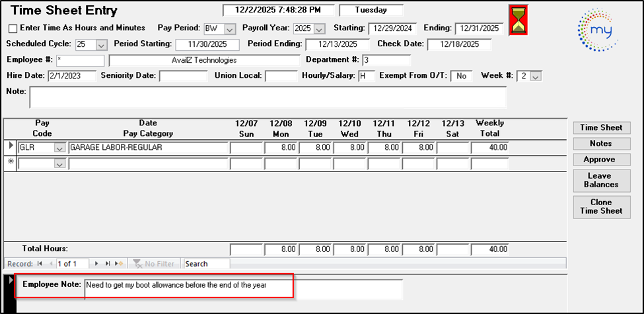Open the GLR Pay Code dropdown
The width and height of the screenshot is (644, 314).
[x=60, y=148]
